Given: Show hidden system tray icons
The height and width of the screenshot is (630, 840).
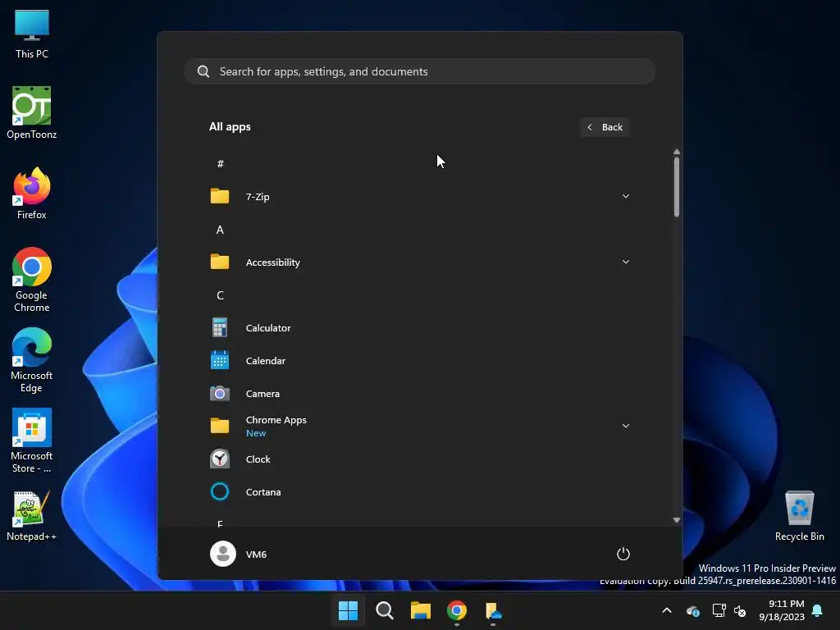Looking at the screenshot, I should click(667, 610).
